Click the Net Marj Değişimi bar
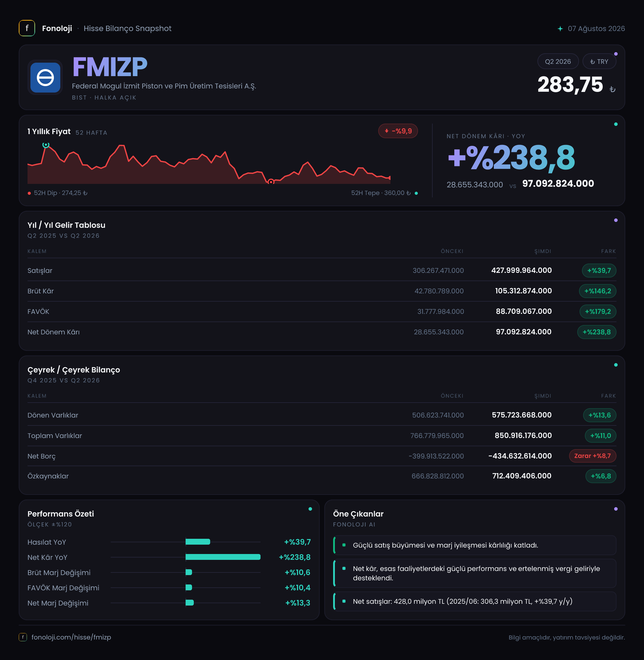The image size is (644, 660). 190,603
